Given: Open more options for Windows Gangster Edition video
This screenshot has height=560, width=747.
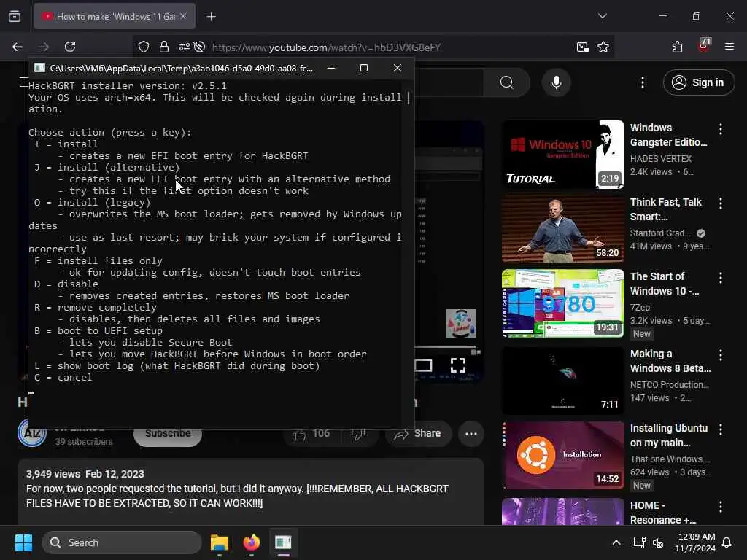Looking at the screenshot, I should pos(720,128).
